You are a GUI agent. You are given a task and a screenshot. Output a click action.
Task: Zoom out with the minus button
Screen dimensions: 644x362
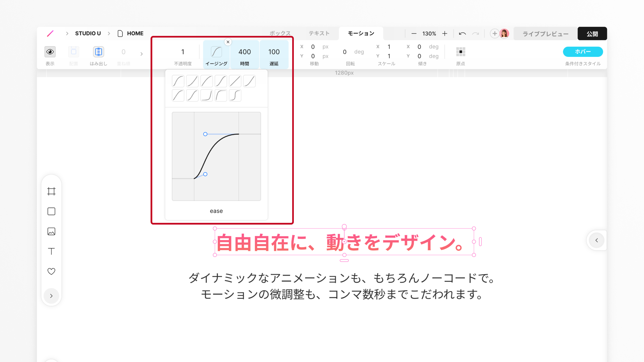tap(414, 34)
